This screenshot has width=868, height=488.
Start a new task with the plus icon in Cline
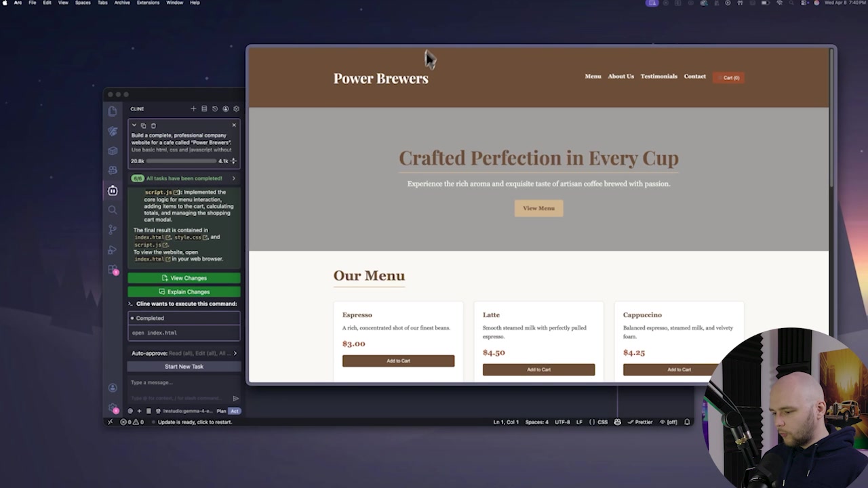[x=193, y=108]
